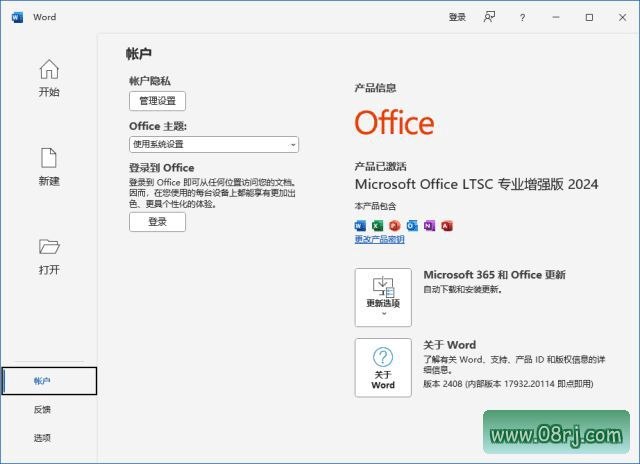Expand the 更新选项 update options menu
Image resolution: width=640 pixels, height=464 pixels.
coord(383,297)
